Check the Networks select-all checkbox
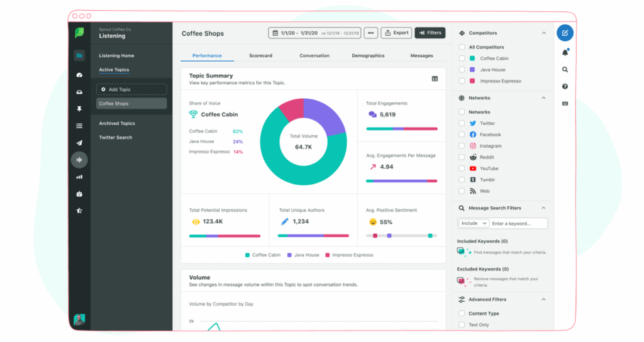This screenshot has height=342, width=644. point(462,112)
